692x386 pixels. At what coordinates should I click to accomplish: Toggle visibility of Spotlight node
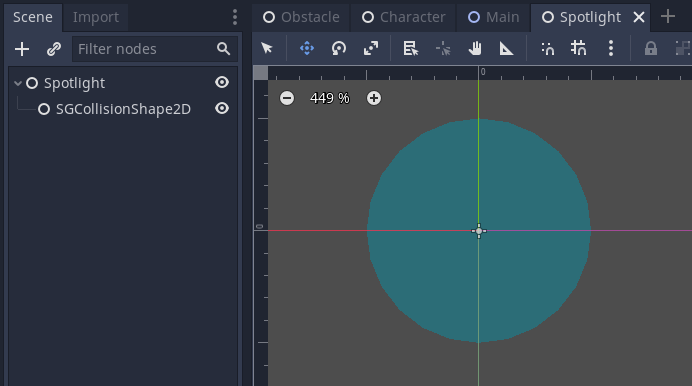(x=222, y=82)
